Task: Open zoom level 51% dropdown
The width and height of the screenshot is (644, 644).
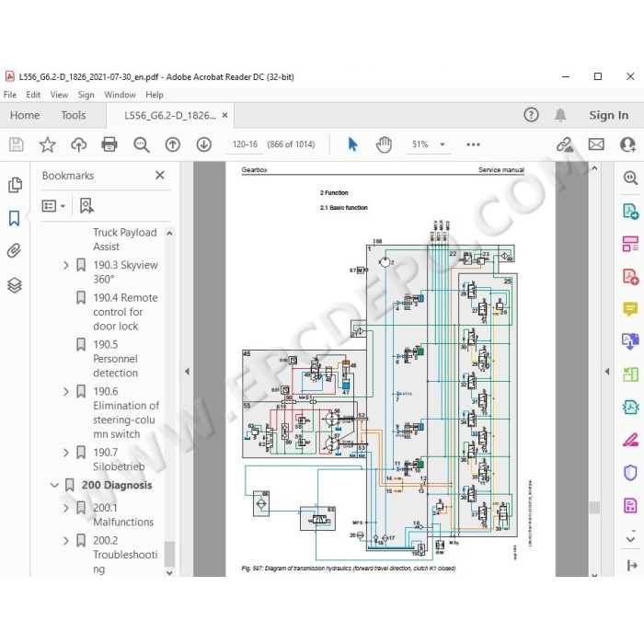Action: (x=443, y=144)
